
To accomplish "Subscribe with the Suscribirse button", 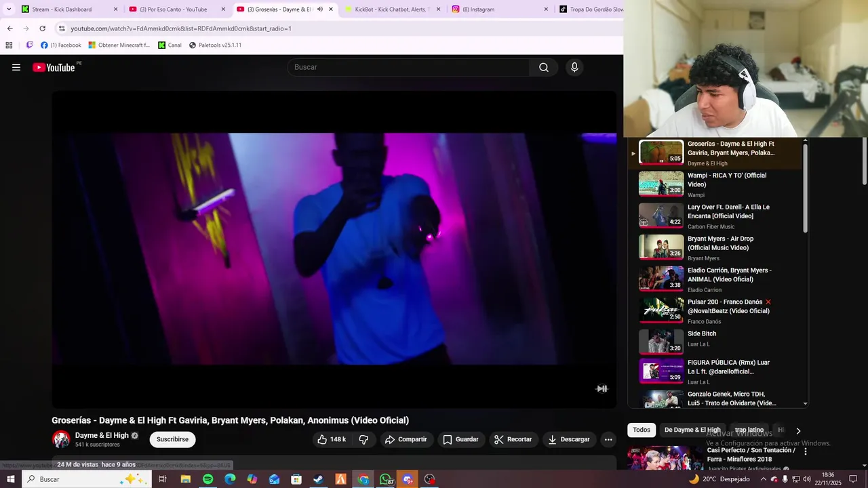I will click(x=172, y=439).
